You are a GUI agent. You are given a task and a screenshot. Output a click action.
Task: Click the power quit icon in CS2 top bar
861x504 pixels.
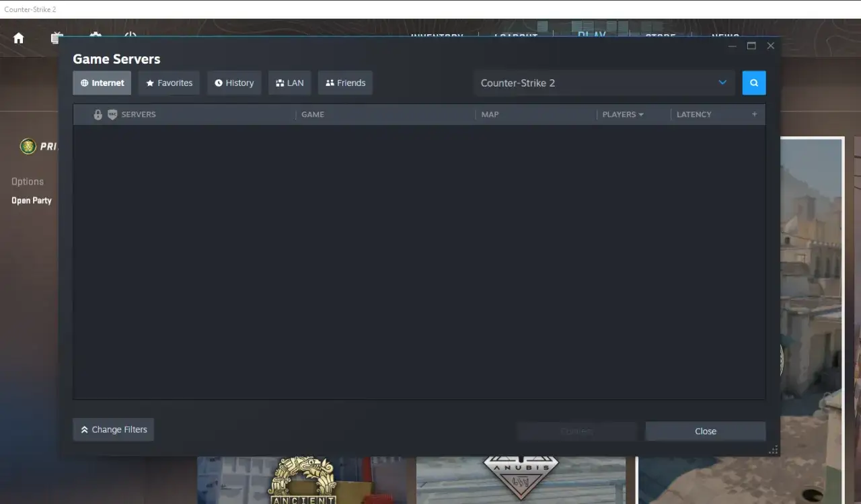[130, 36]
